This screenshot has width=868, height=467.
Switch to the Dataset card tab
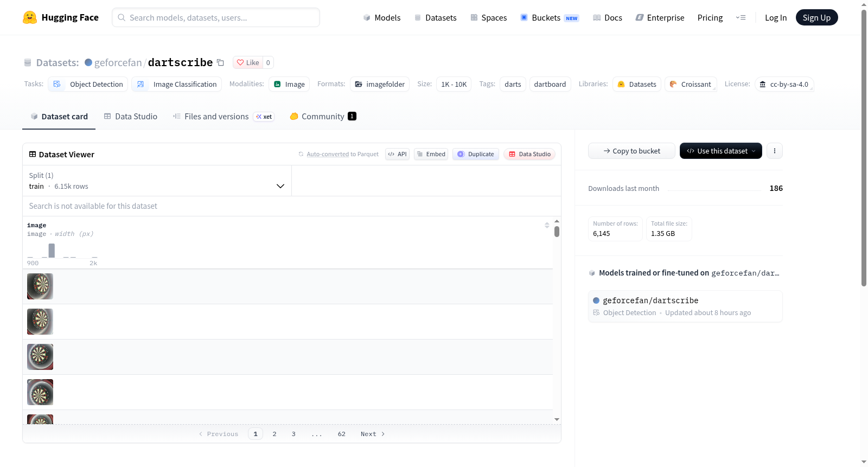[x=59, y=116]
